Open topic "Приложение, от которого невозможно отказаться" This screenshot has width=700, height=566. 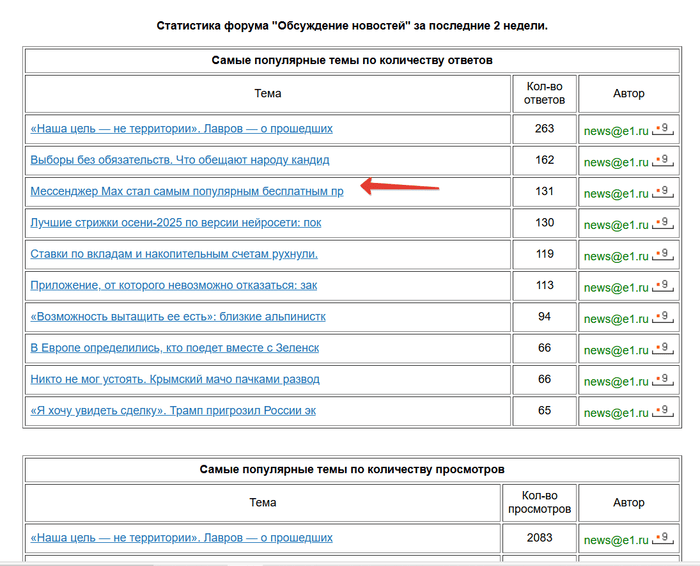(x=174, y=285)
